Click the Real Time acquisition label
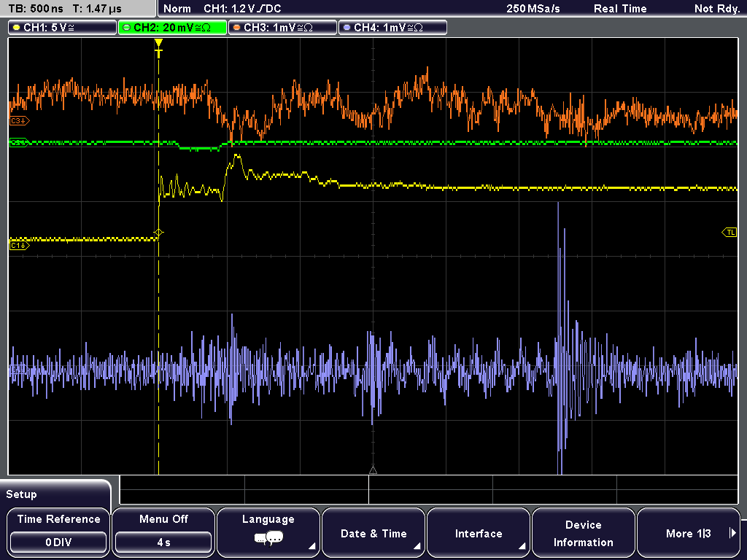Screen dimensions: 747x560 [x=620, y=9]
